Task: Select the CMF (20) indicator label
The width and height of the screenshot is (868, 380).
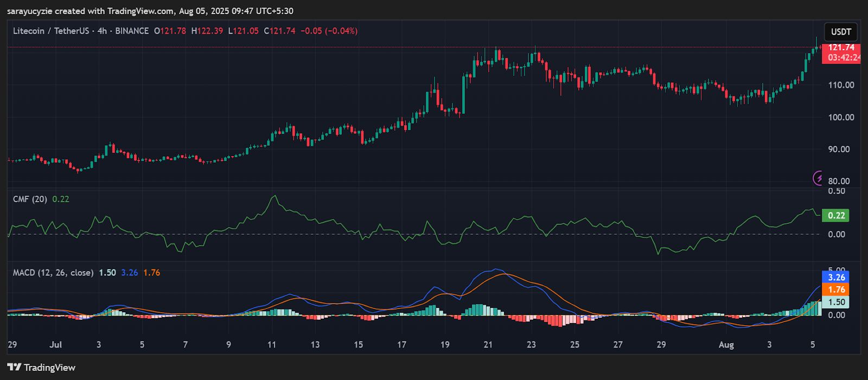Action: [30, 199]
